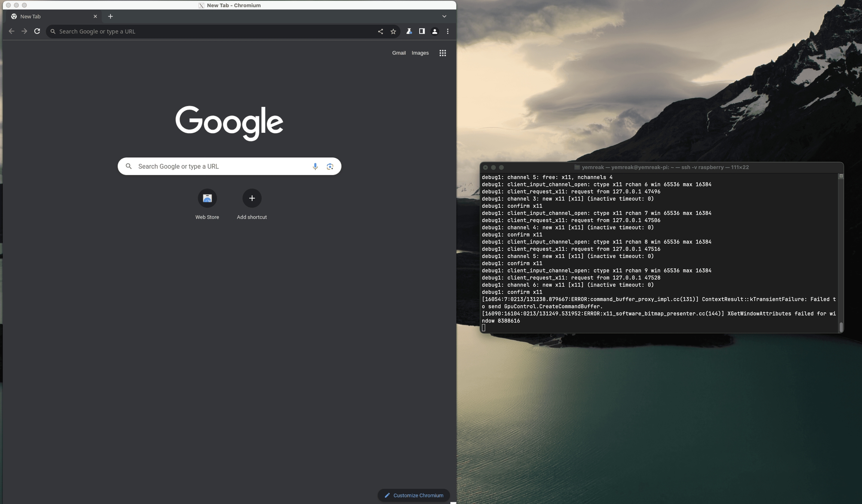The height and width of the screenshot is (504, 862).
Task: Search by image with camera icon
Action: [x=330, y=167]
